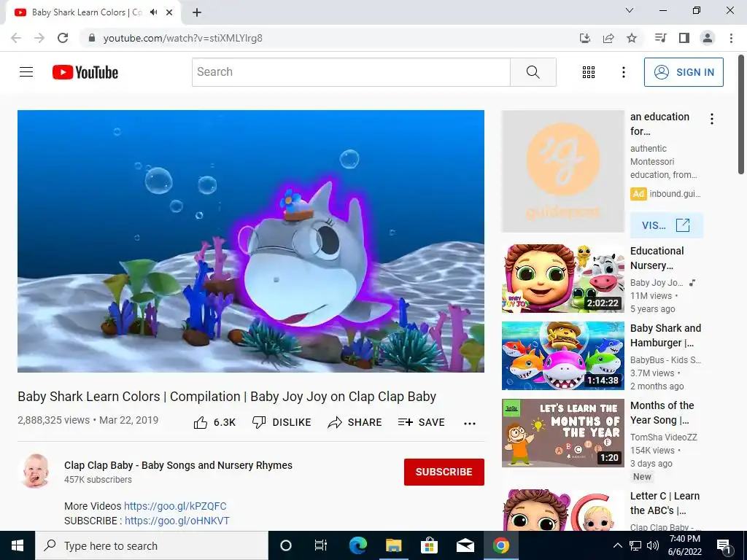Open the Windows Start menu
Image resolution: width=747 pixels, height=560 pixels.
[x=18, y=545]
